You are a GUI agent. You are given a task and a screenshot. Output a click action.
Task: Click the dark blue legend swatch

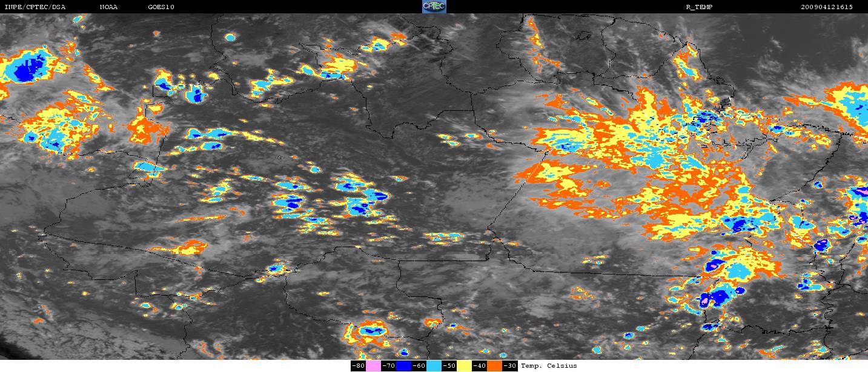pos(403,366)
